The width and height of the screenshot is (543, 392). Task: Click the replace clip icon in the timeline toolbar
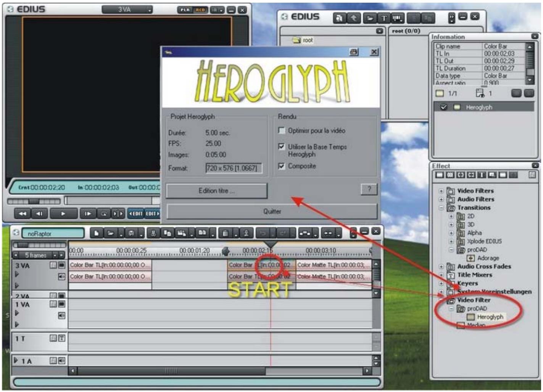[203, 233]
